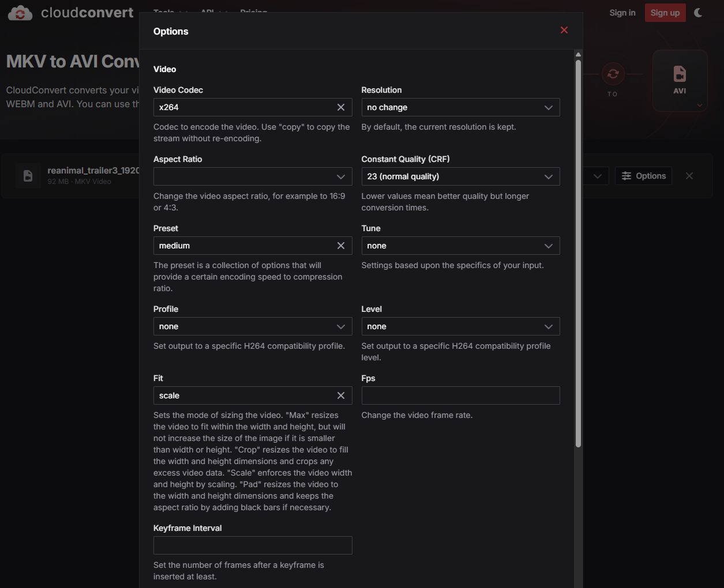Click the convert arrows icon above TO
The height and width of the screenshot is (588, 724).
[613, 74]
